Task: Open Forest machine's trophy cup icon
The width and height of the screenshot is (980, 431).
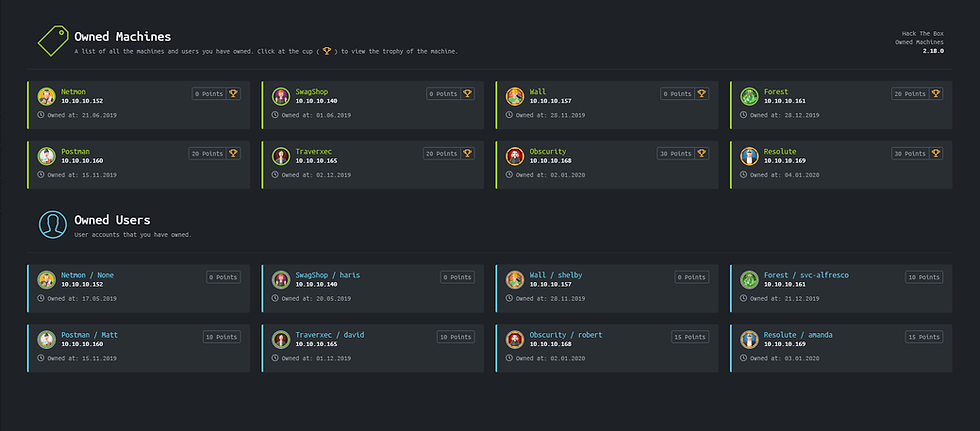Action: (x=936, y=93)
